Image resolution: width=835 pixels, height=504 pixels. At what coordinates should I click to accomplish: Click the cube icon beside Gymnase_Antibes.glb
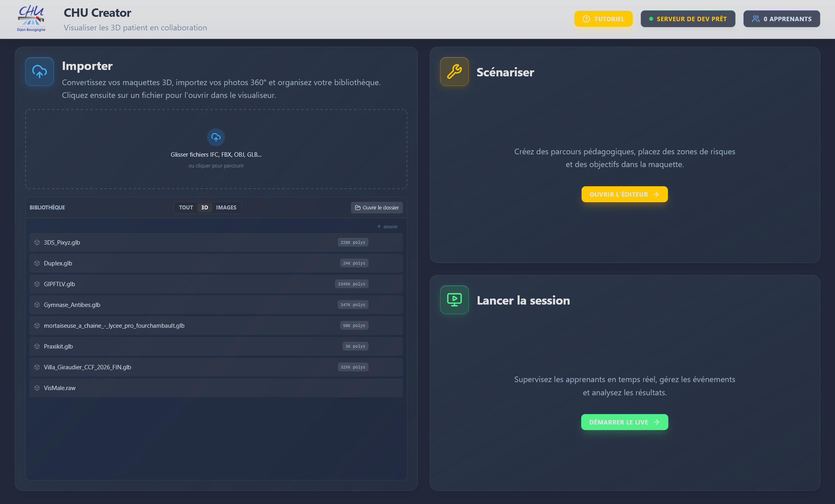click(37, 305)
